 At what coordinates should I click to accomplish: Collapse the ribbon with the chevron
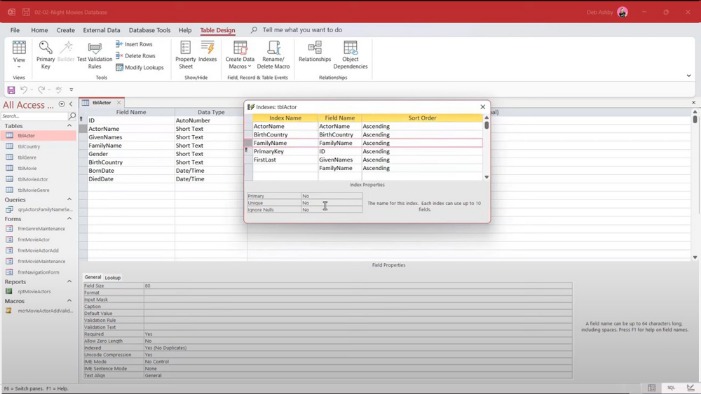coord(688,76)
